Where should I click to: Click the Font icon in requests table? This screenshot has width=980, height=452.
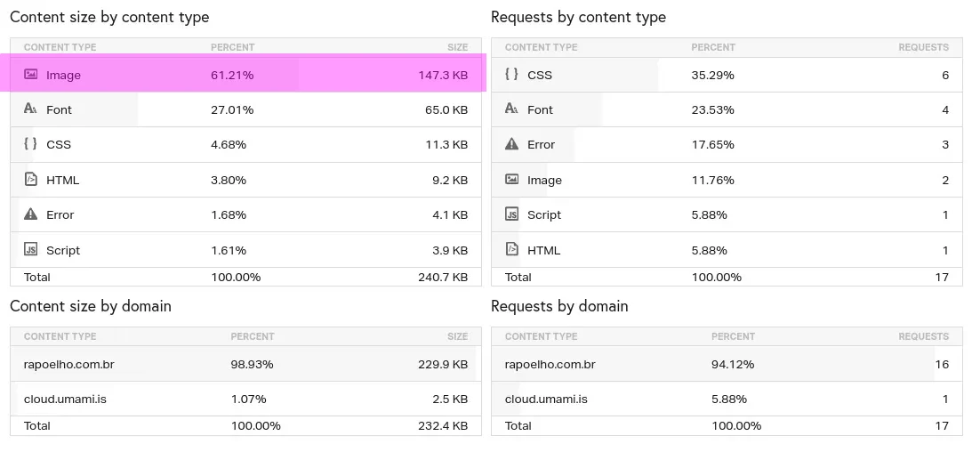pyautogui.click(x=511, y=109)
